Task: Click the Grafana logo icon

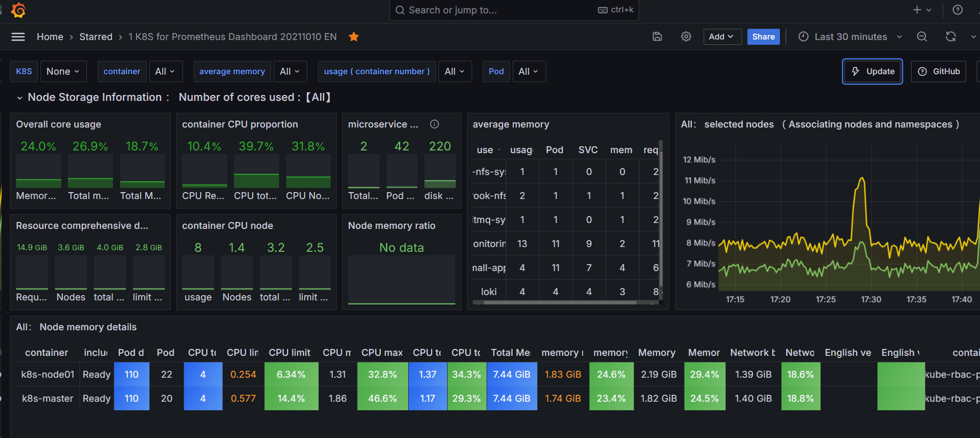Action: coord(18,10)
